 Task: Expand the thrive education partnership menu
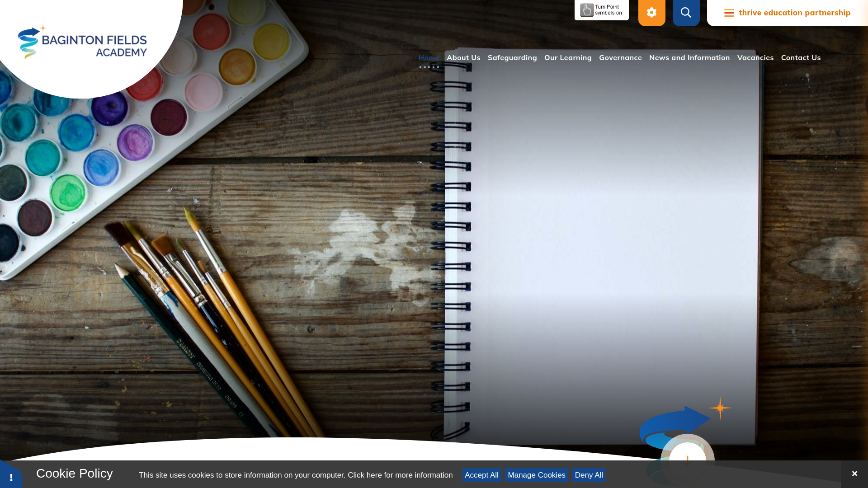[787, 13]
